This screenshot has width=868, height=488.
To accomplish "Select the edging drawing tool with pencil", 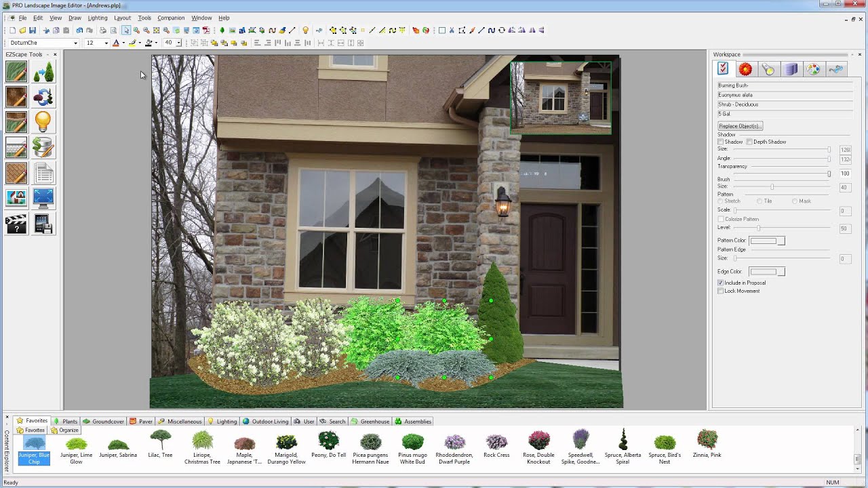I will click(x=16, y=122).
